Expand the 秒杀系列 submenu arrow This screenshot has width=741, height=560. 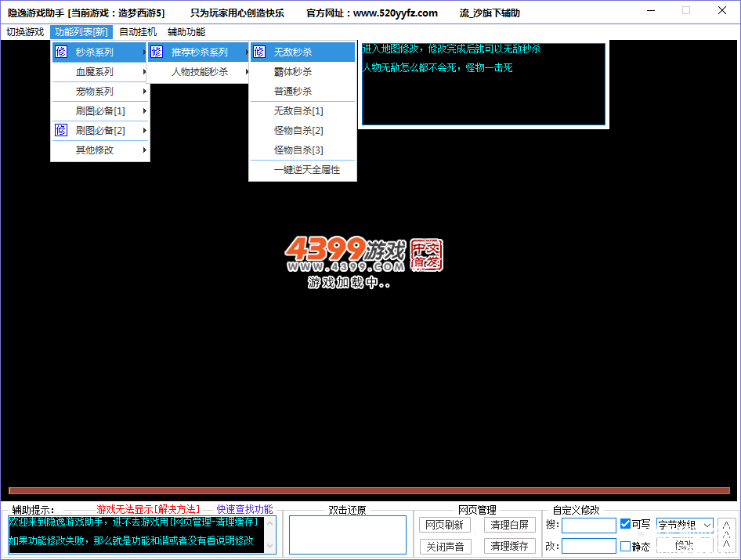(x=145, y=52)
